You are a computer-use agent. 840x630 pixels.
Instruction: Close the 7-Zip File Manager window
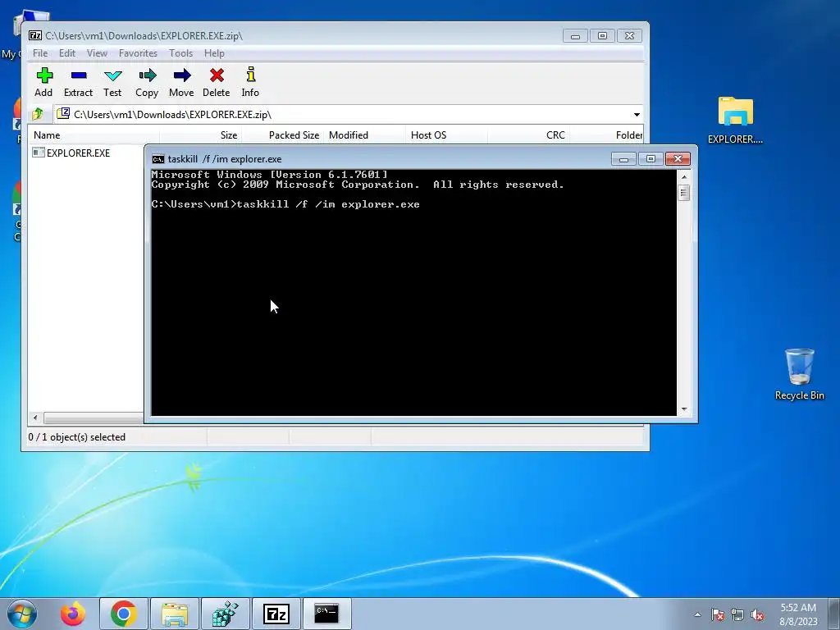(x=629, y=36)
